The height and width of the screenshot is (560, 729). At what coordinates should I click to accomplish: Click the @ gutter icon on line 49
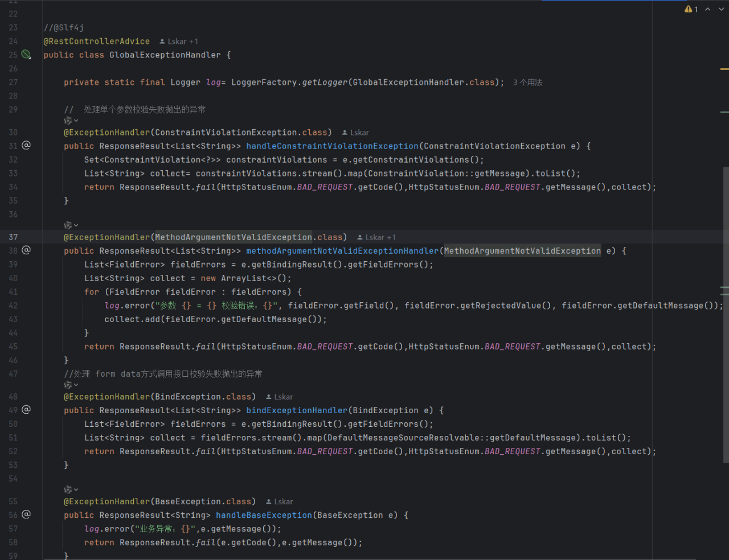click(26, 410)
